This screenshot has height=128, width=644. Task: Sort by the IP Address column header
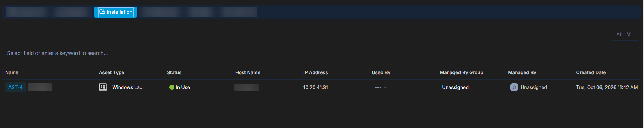click(316, 72)
